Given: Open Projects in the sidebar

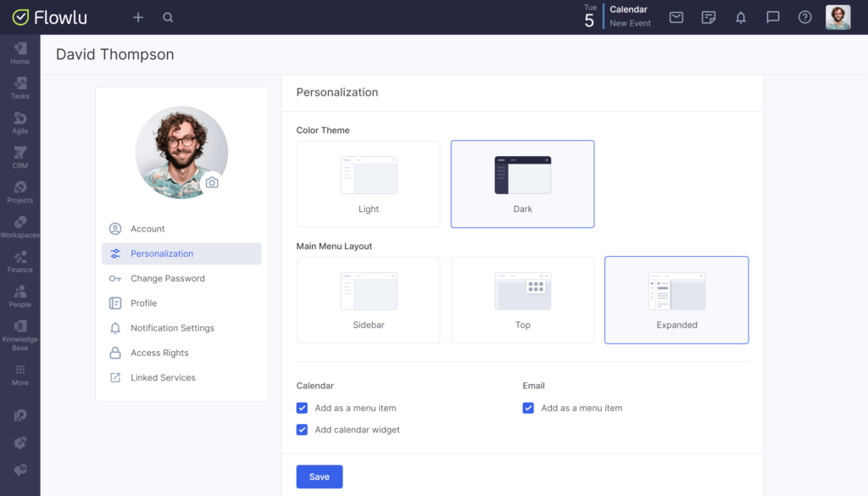Looking at the screenshot, I should pos(20,192).
